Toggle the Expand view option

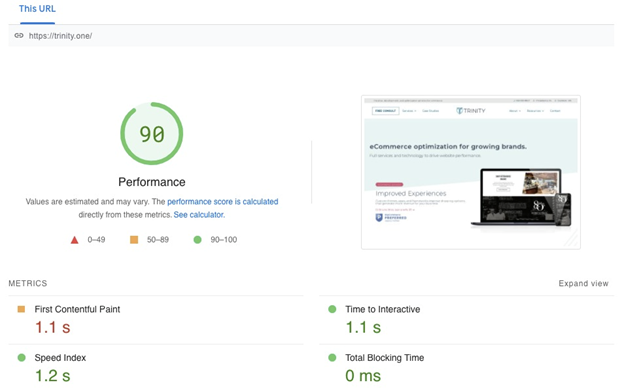coord(583,283)
